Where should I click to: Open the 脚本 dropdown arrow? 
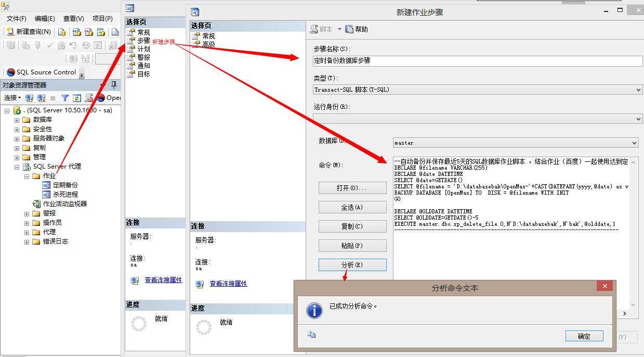[339, 29]
